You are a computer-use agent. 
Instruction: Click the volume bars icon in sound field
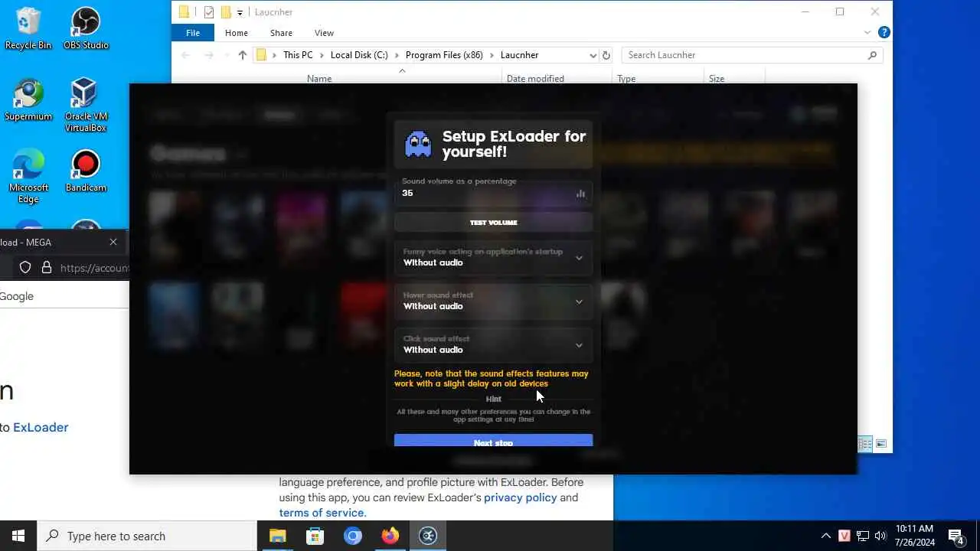(580, 194)
